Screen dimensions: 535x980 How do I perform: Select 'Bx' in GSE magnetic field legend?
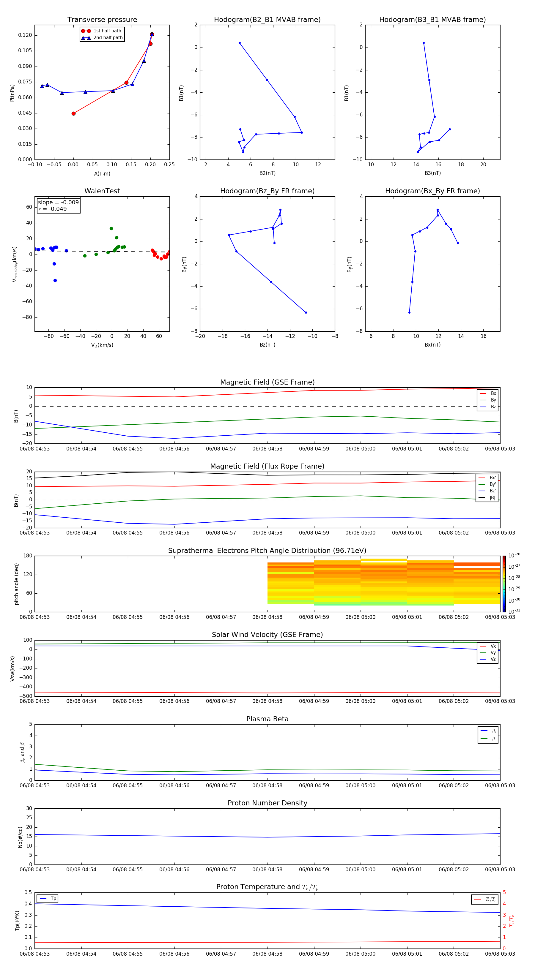click(x=488, y=393)
